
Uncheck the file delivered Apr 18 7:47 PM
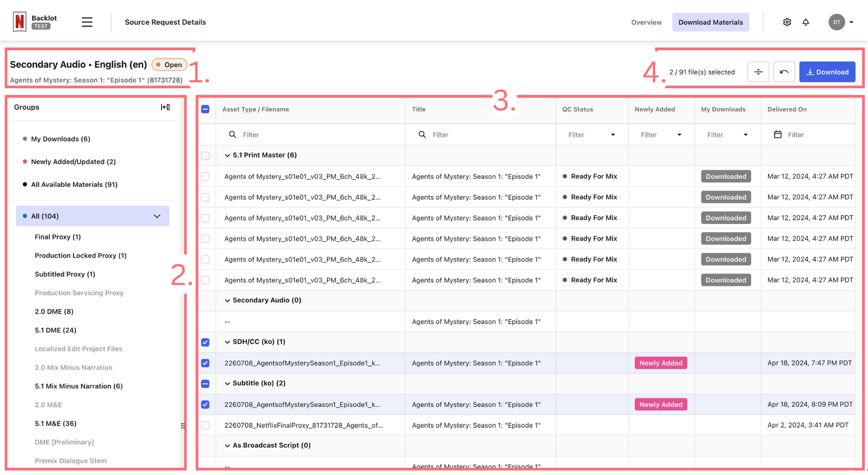205,363
